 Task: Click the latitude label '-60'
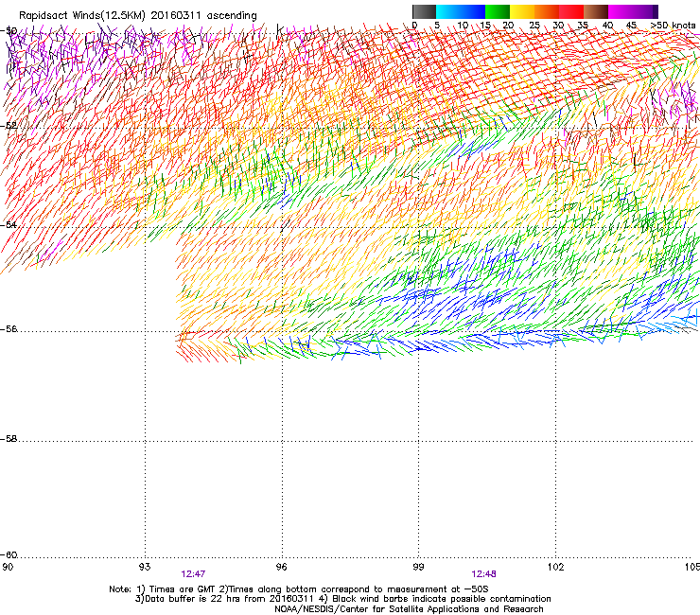coord(9,555)
